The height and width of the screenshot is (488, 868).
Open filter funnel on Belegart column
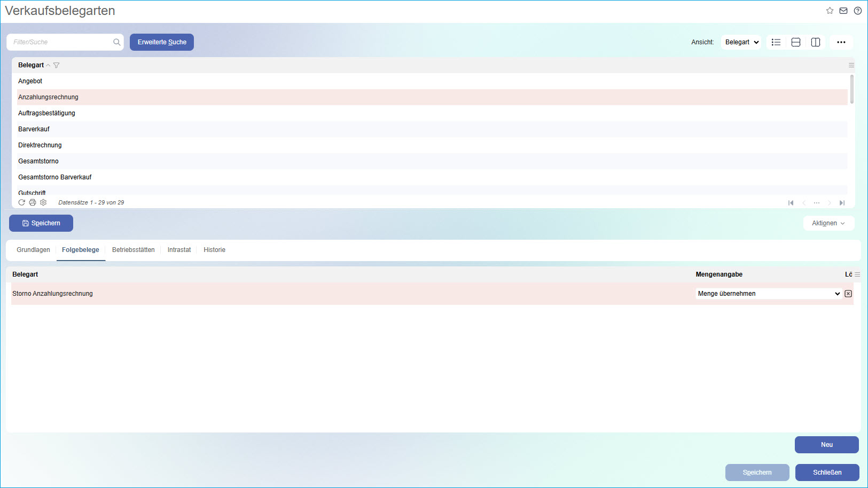[57, 65]
